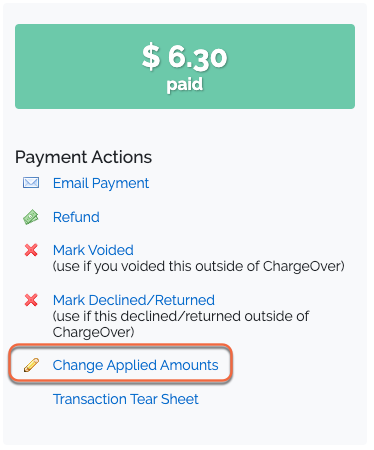
Task: Click the red X beside Mark Declined/Returned
Action: (31, 300)
